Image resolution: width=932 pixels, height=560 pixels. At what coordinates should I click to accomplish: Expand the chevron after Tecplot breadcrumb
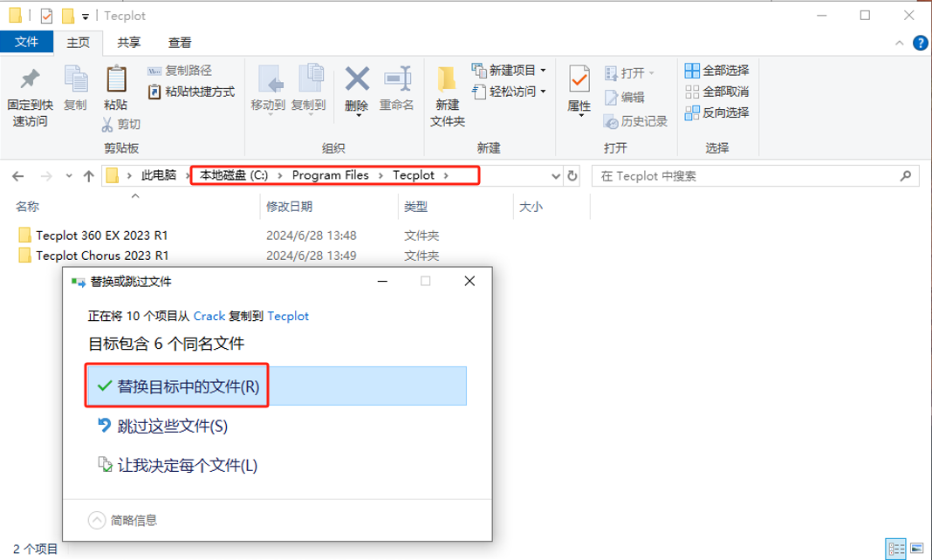[446, 175]
